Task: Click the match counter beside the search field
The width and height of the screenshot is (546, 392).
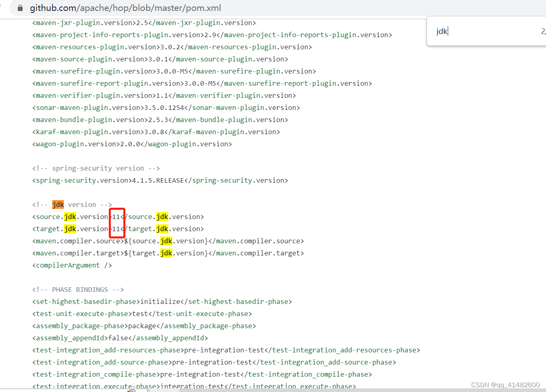Action: pyautogui.click(x=543, y=31)
